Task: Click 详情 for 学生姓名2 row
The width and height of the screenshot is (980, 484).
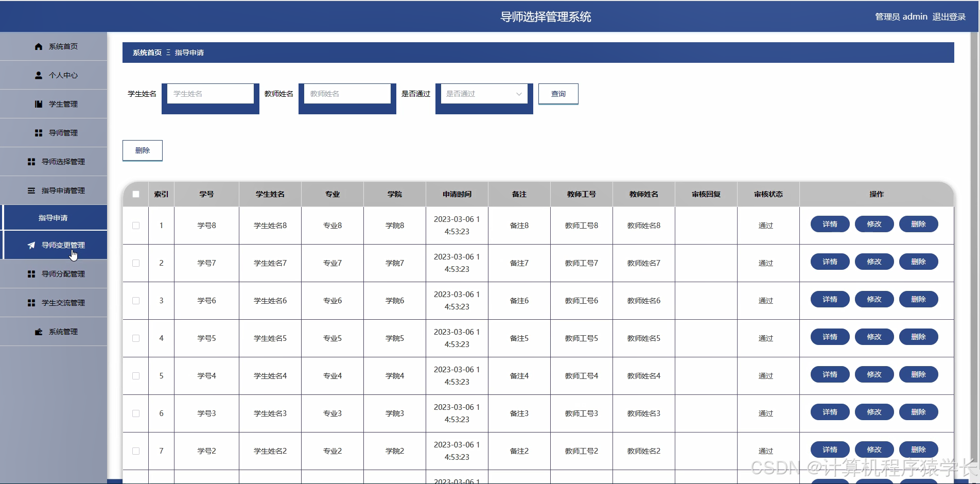Action: click(830, 450)
